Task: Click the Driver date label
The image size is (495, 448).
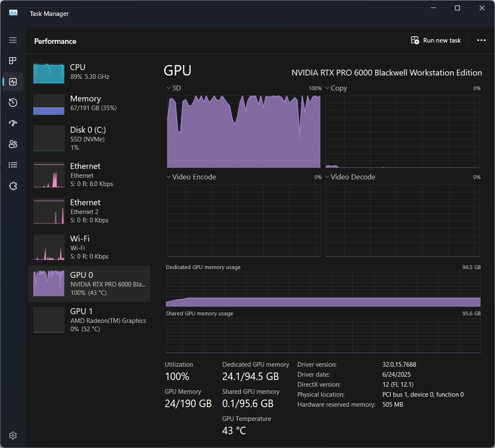Action: coord(314,375)
